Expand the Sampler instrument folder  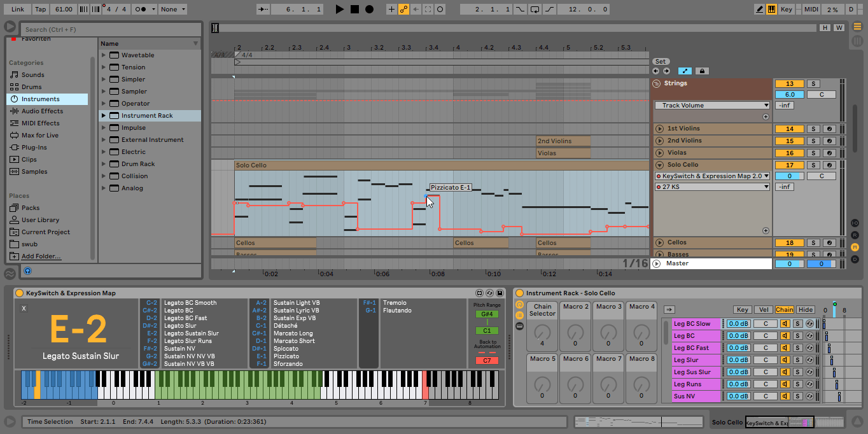(104, 91)
